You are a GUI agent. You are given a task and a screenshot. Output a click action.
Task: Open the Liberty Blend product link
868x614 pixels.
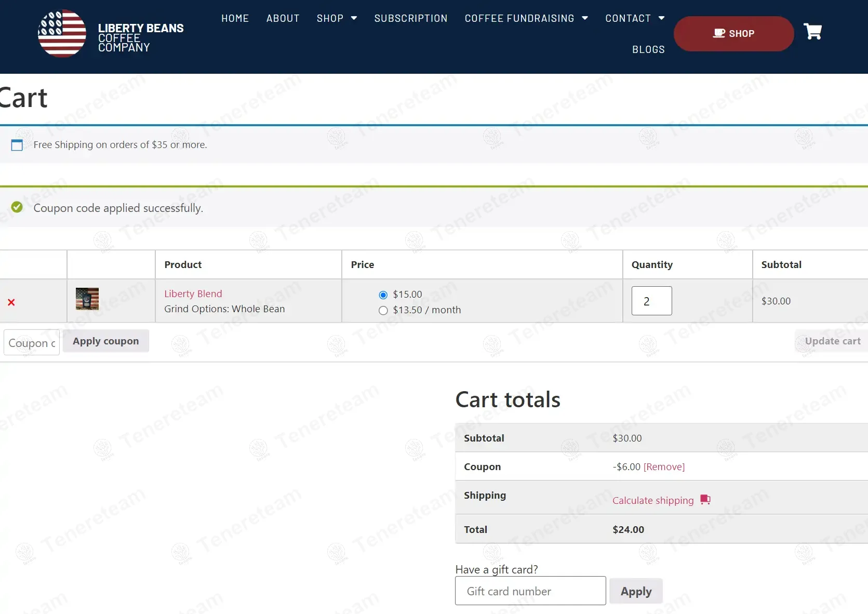[193, 293]
